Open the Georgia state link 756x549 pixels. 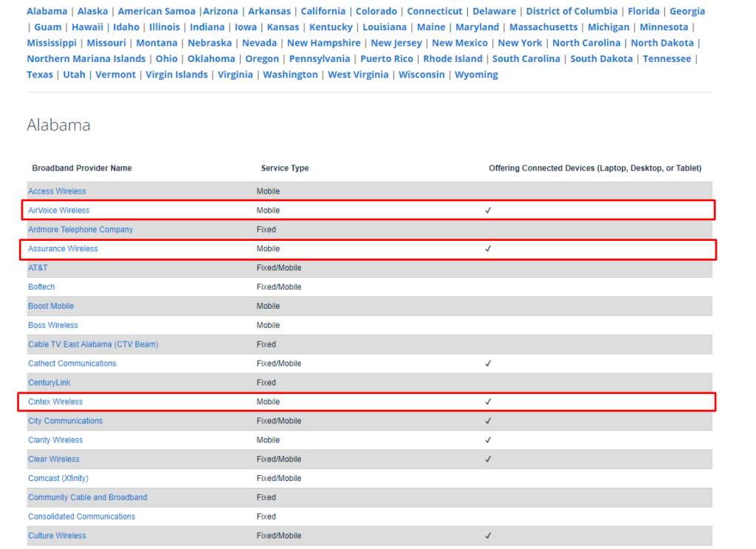click(687, 11)
